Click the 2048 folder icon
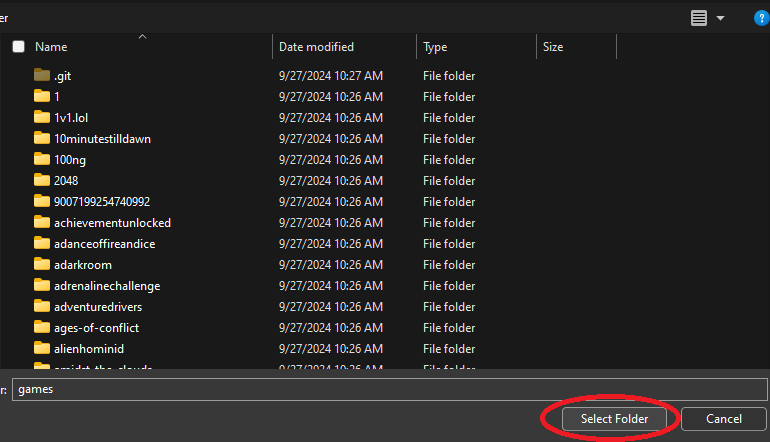Image resolution: width=770 pixels, height=442 pixels. (42, 180)
